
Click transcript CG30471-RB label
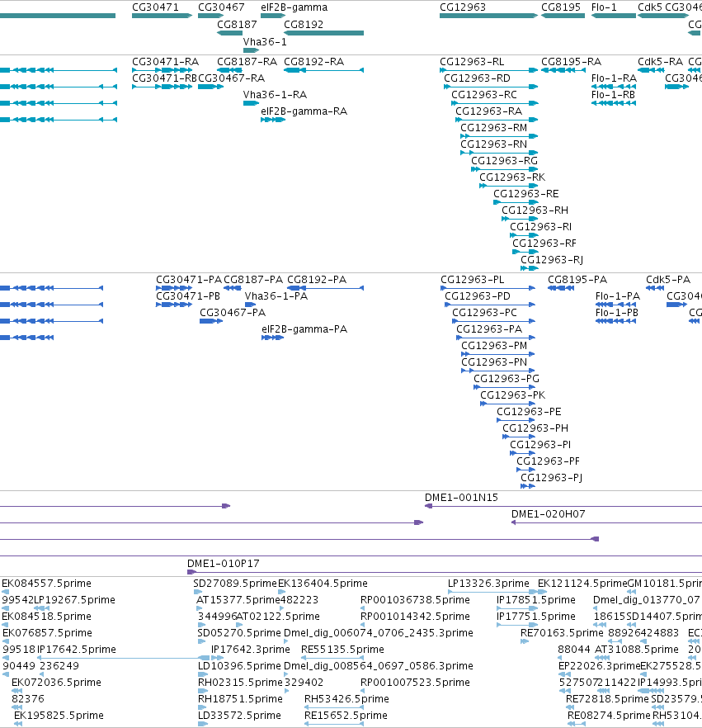165,78
